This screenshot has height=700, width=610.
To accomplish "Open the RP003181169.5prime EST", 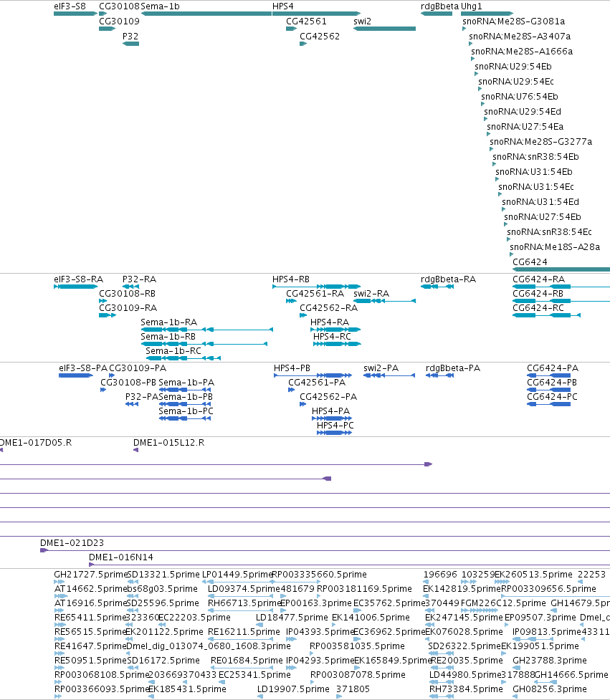I will [320, 596].
